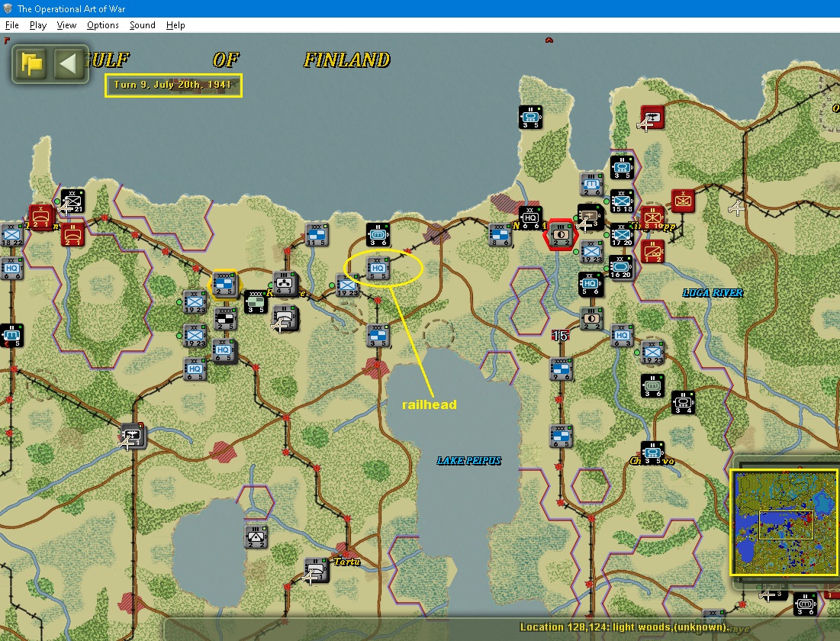Open the File menu
The width and height of the screenshot is (840, 641).
[11, 25]
